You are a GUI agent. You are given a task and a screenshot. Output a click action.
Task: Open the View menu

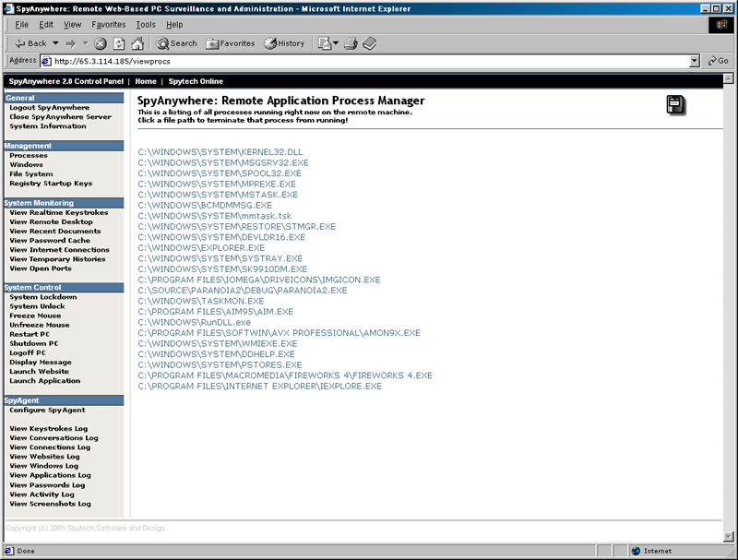click(x=73, y=25)
